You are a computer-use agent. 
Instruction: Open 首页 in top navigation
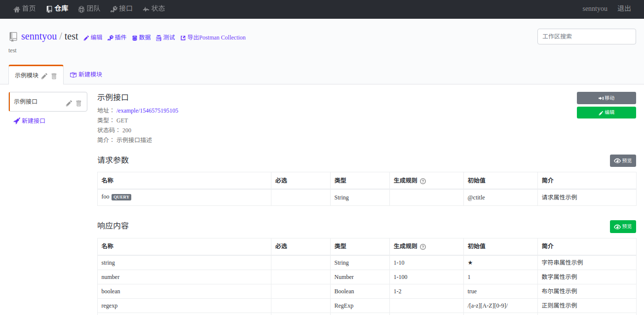[x=25, y=9]
